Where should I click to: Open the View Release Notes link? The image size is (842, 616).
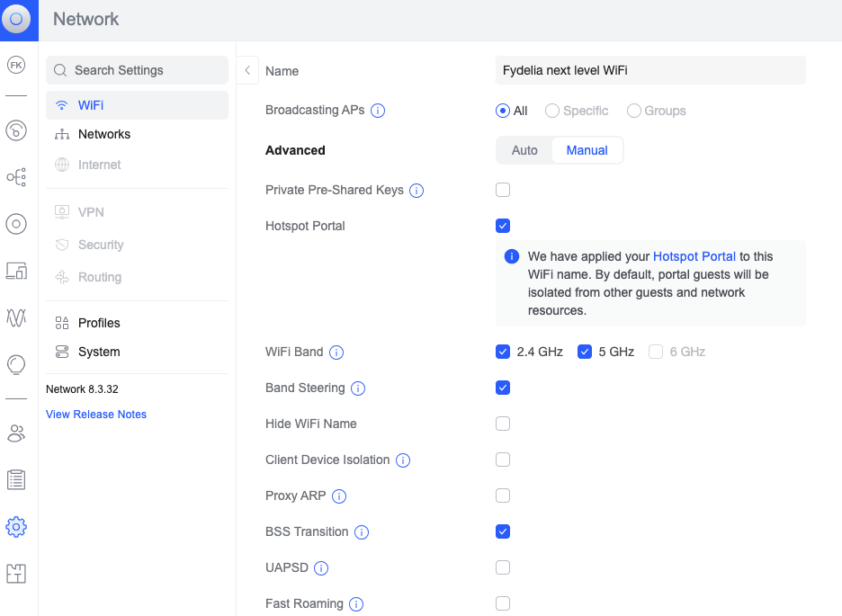tap(96, 415)
